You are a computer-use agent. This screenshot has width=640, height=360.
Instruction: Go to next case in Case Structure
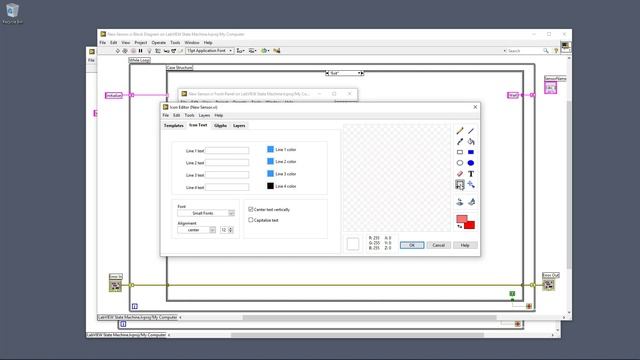pos(362,73)
